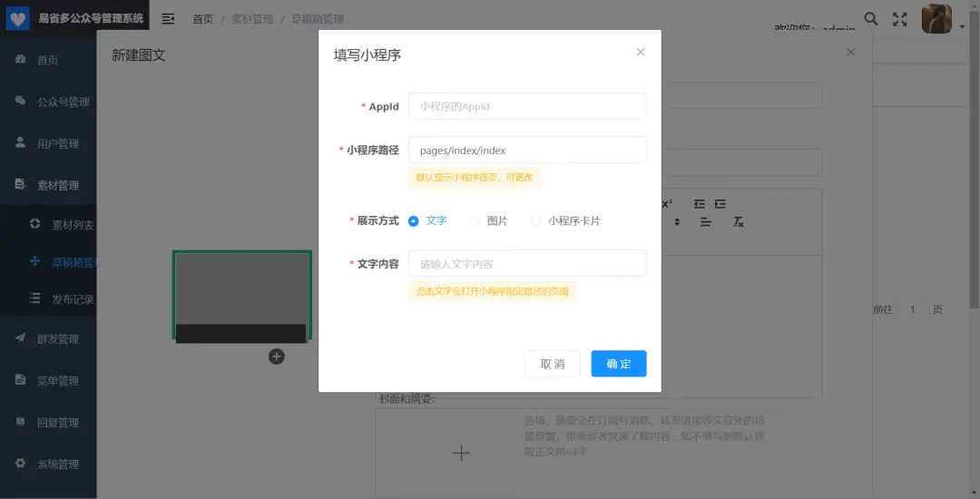
Task: Click the editor text align icon
Action: 706,221
